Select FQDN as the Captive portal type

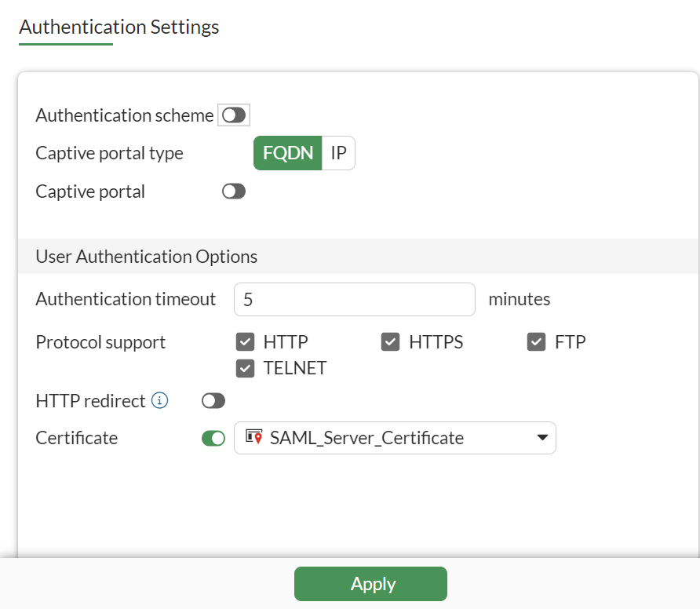click(x=287, y=152)
